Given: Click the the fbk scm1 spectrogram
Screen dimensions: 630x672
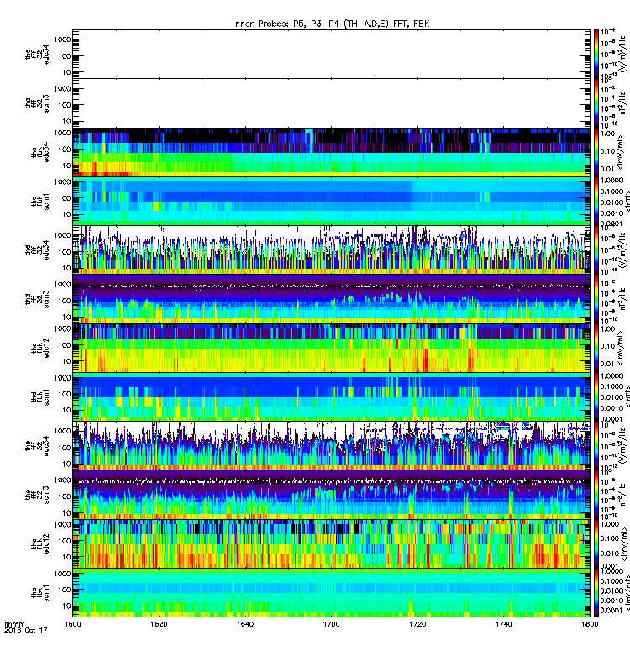Looking at the screenshot, I should [331, 593].
